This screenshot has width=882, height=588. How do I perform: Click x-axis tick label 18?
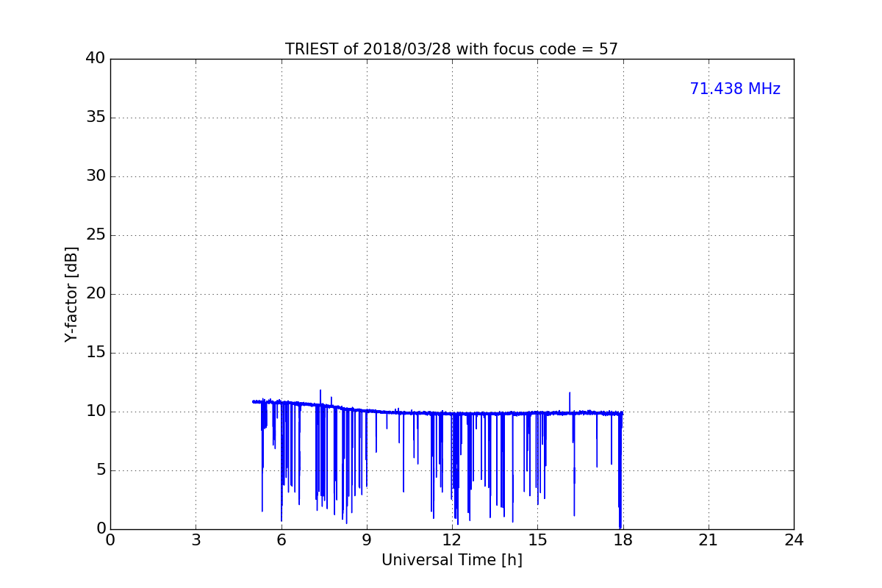[x=623, y=540]
